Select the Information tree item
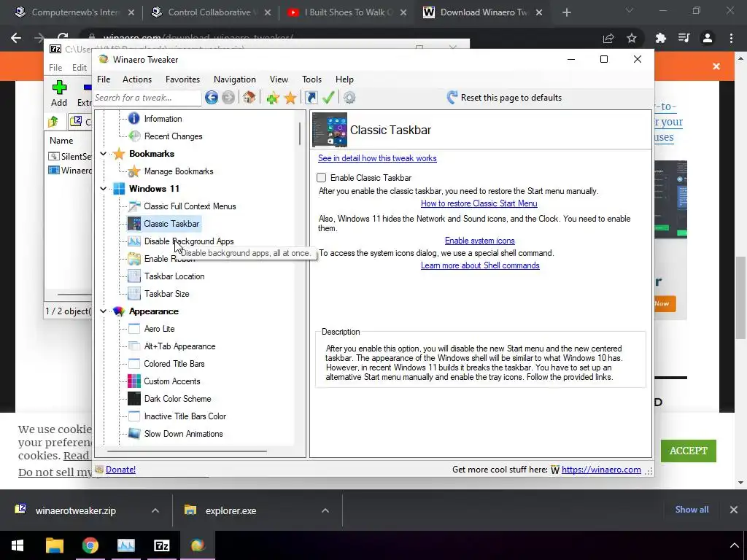 tap(163, 119)
